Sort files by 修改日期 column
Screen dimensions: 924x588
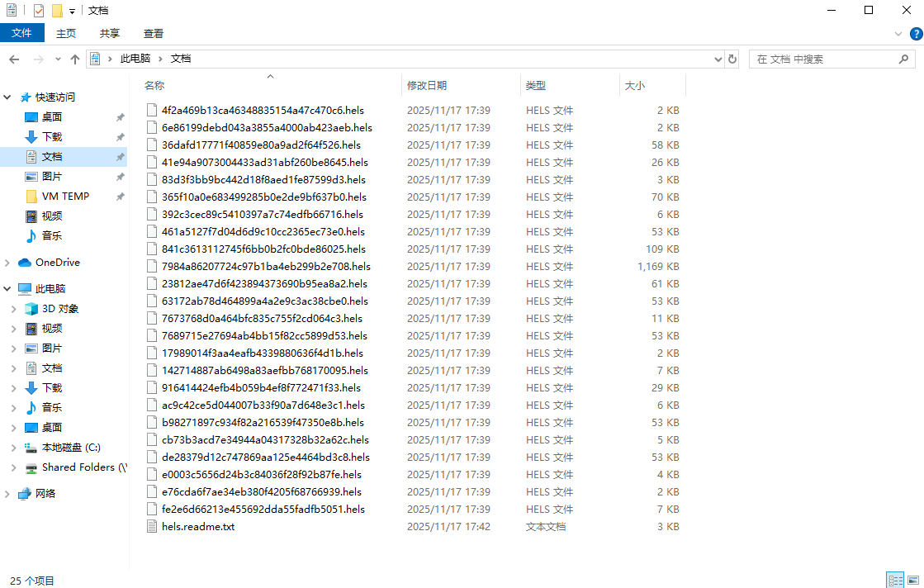pyautogui.click(x=427, y=86)
